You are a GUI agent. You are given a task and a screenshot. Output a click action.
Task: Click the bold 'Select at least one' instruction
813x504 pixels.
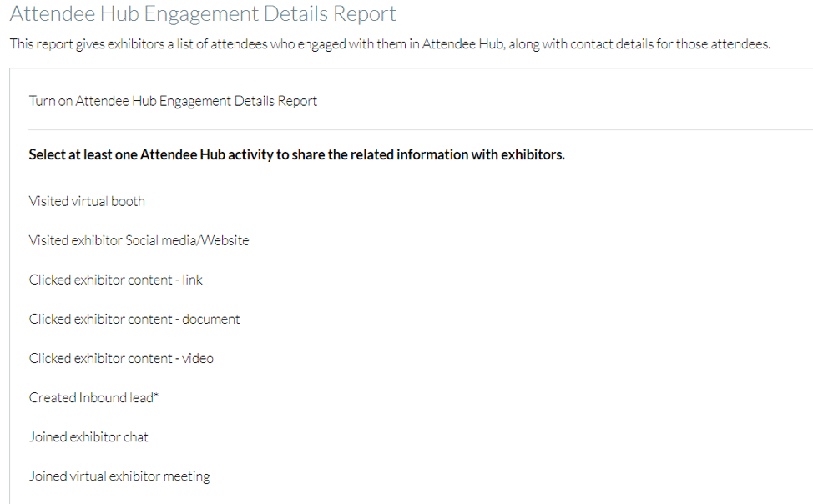click(296, 154)
